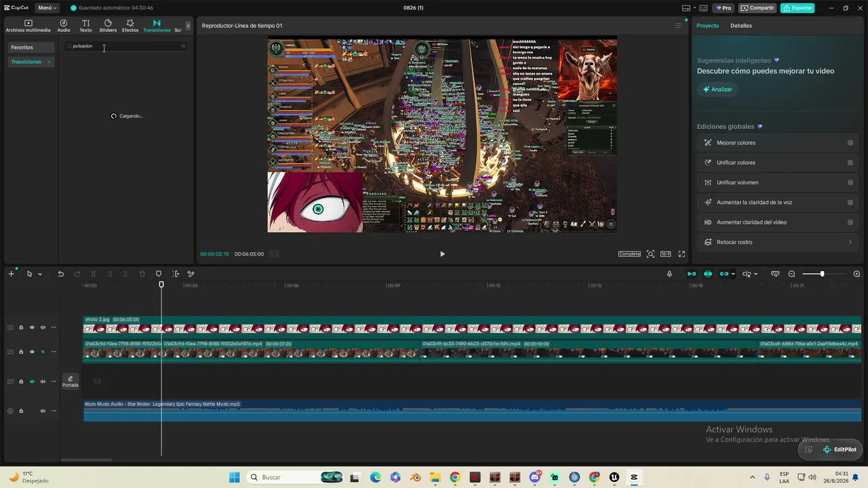Open the Texto tab
The width and height of the screenshot is (868, 488).
(x=85, y=26)
